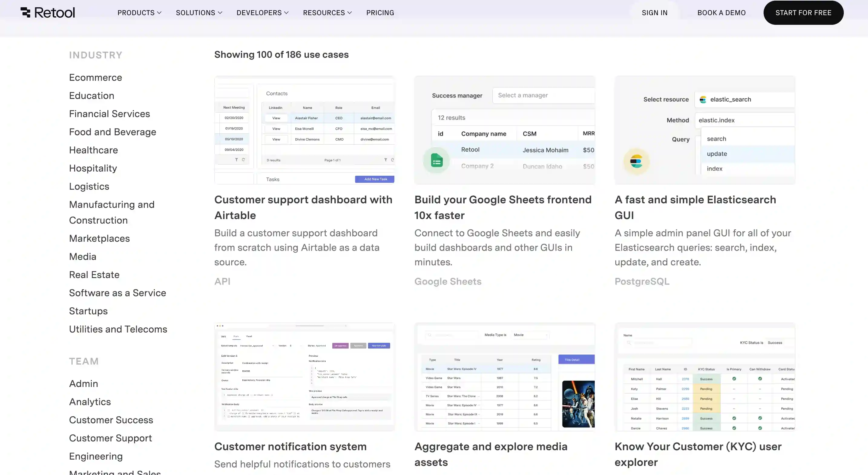Open KYC user explorer thumbnail
868x475 pixels.
[x=705, y=377]
